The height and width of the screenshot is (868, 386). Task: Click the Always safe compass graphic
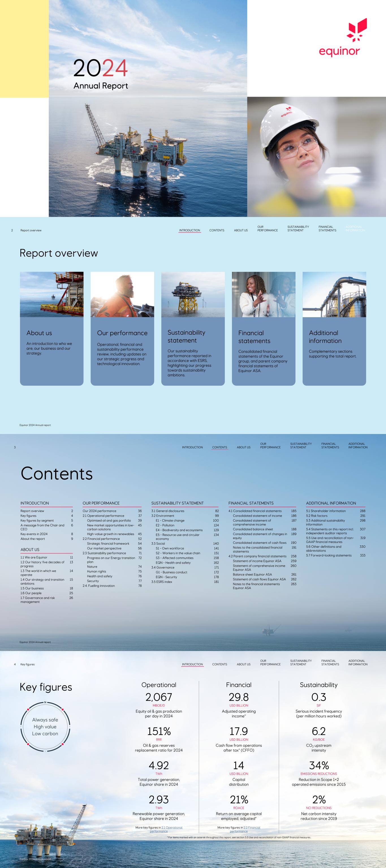click(45, 727)
